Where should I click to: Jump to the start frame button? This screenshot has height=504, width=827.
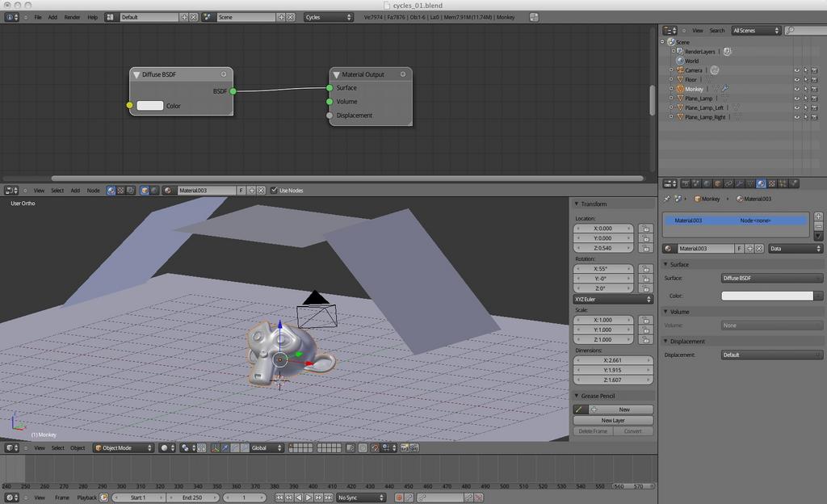(279, 498)
